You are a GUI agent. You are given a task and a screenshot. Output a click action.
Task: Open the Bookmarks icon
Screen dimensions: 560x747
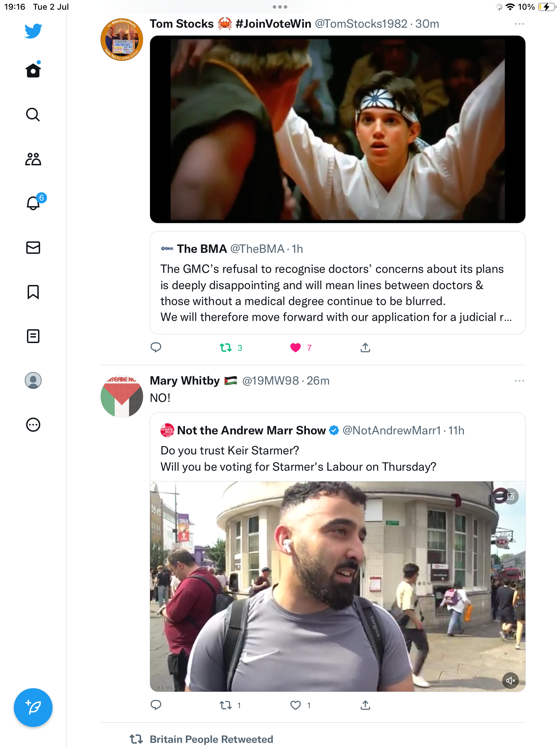(33, 292)
